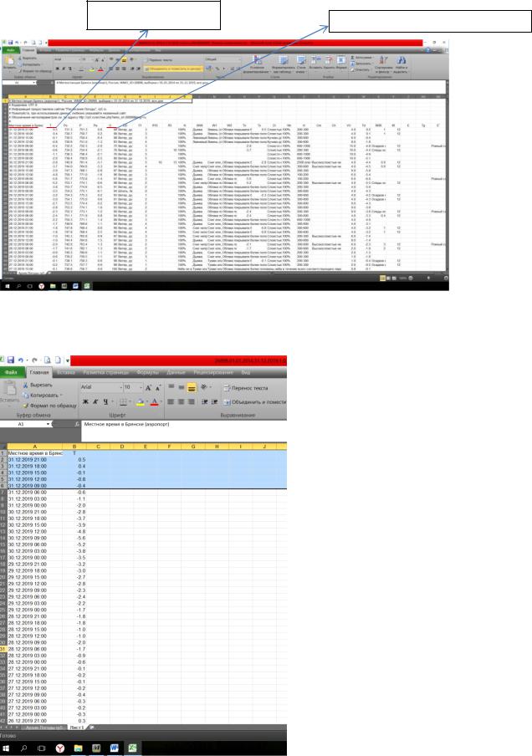Open borders dropdown arrow in lower window

[130, 401]
